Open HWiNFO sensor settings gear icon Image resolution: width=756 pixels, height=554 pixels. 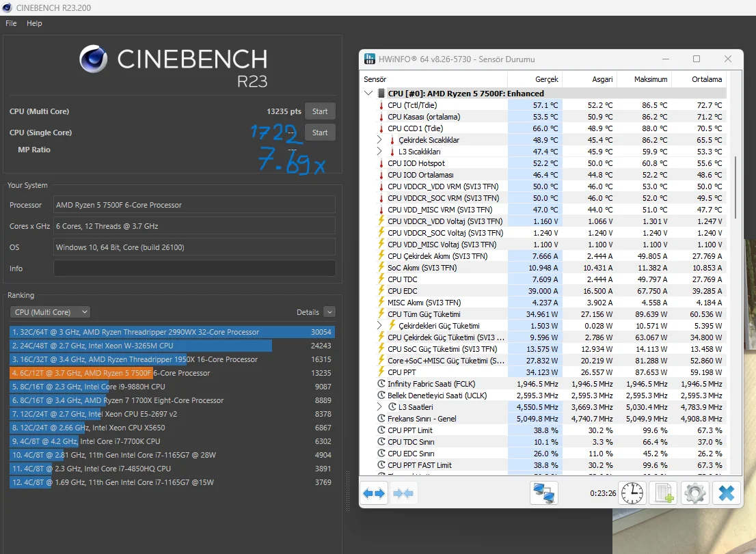(x=694, y=493)
